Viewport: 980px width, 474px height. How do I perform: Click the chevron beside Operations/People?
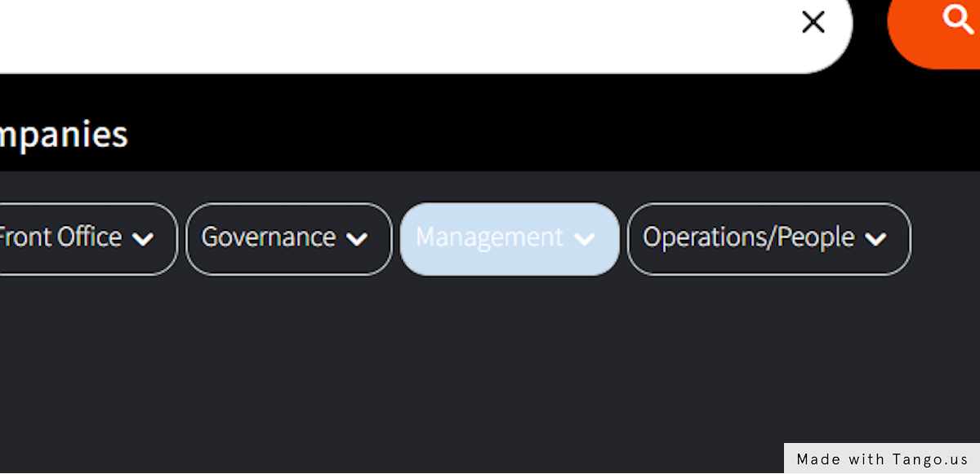pos(875,239)
